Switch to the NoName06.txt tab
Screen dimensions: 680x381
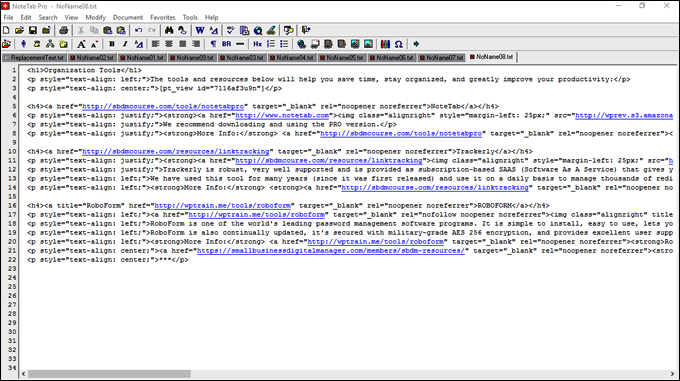pyautogui.click(x=391, y=57)
